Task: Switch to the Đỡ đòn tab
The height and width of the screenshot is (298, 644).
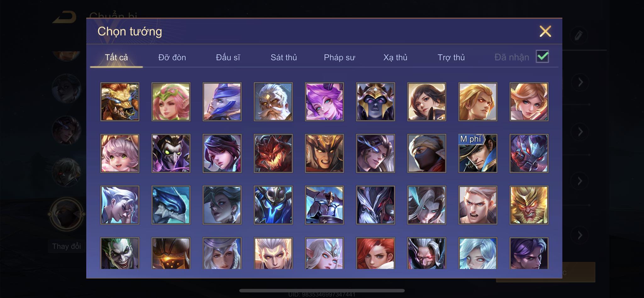Action: pyautogui.click(x=172, y=57)
